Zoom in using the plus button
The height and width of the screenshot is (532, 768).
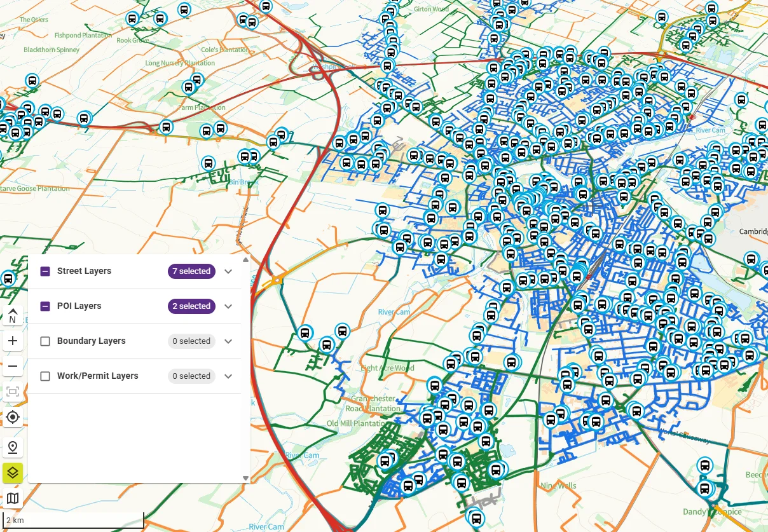point(13,341)
